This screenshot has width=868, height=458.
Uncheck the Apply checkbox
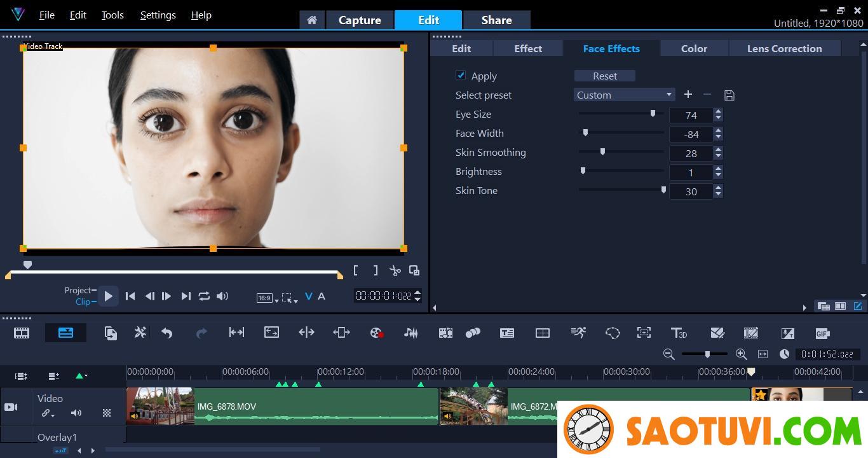click(461, 76)
